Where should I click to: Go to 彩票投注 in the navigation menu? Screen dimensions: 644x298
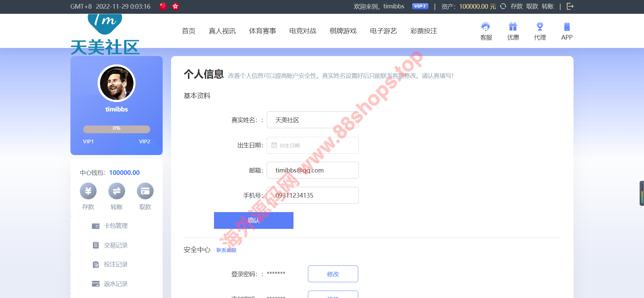423,31
